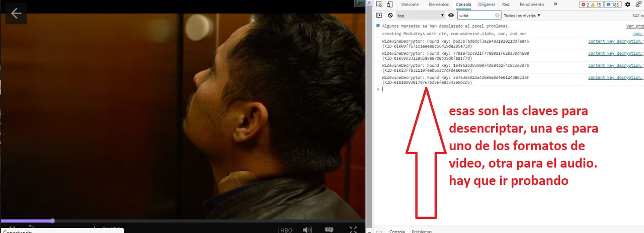Show more DevTools tabs with chevrons
The height and width of the screenshot is (233, 644).
(555, 5)
